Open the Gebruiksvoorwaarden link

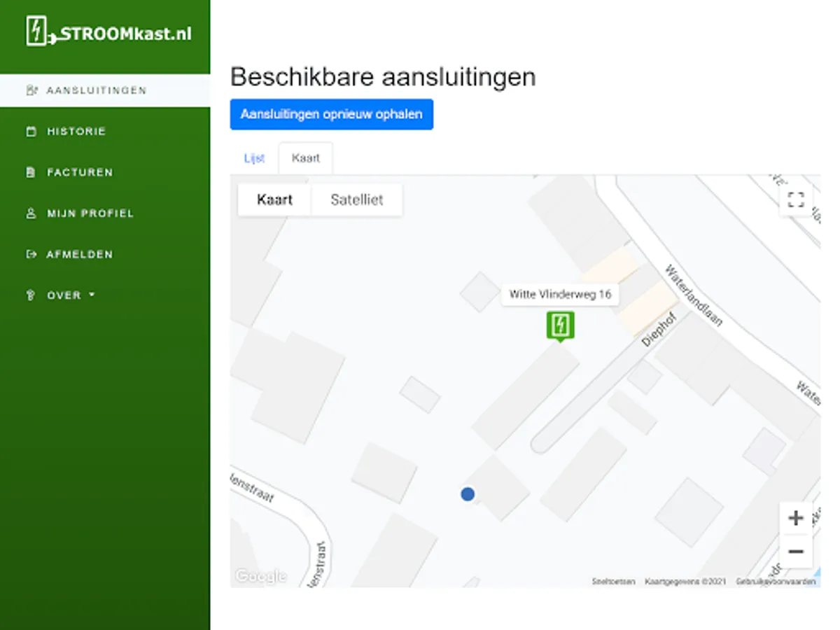click(776, 581)
